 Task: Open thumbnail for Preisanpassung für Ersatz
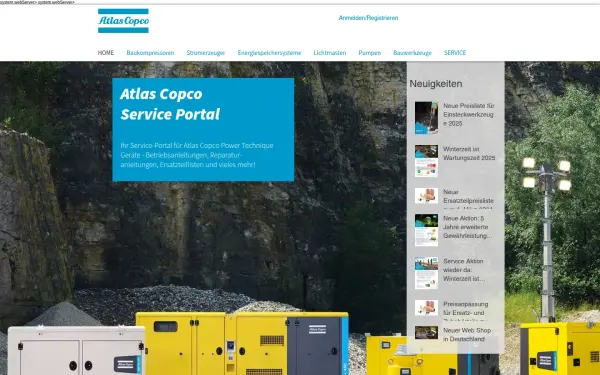426,308
